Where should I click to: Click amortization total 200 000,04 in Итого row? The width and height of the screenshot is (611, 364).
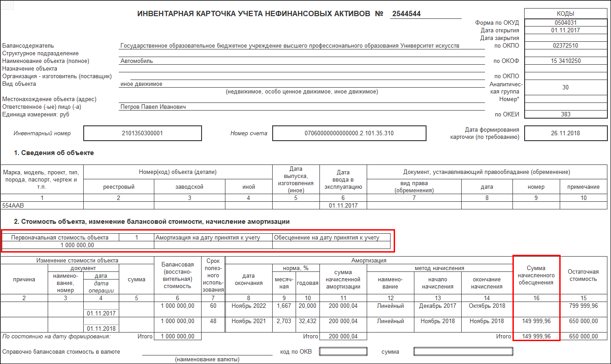343,336
